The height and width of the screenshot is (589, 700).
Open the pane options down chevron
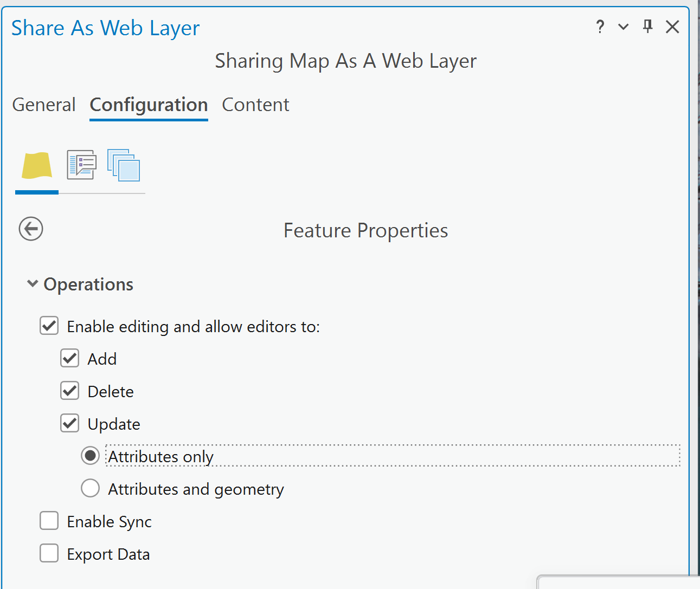click(624, 27)
